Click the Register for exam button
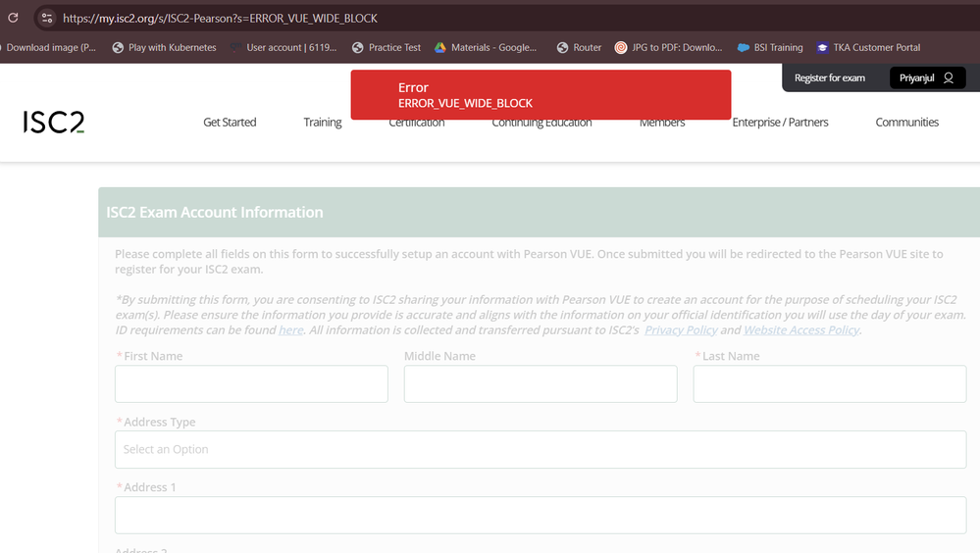This screenshot has height=553, width=980. click(830, 78)
